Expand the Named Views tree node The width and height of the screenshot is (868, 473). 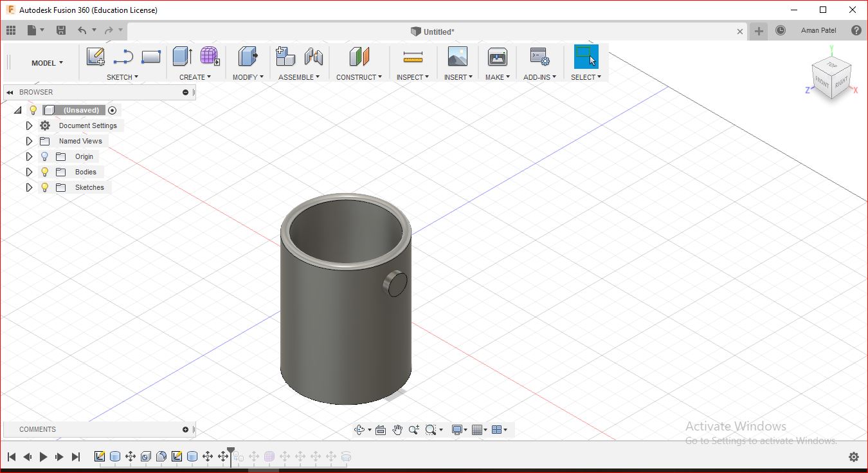29,141
